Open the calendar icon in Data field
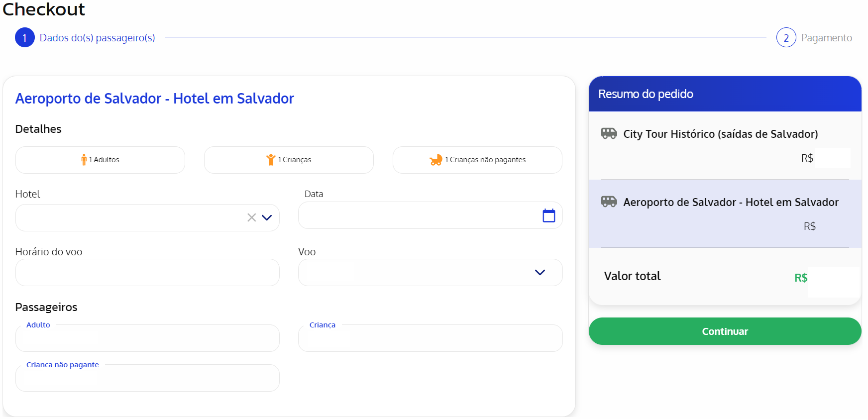This screenshot has height=420, width=868. pos(548,215)
